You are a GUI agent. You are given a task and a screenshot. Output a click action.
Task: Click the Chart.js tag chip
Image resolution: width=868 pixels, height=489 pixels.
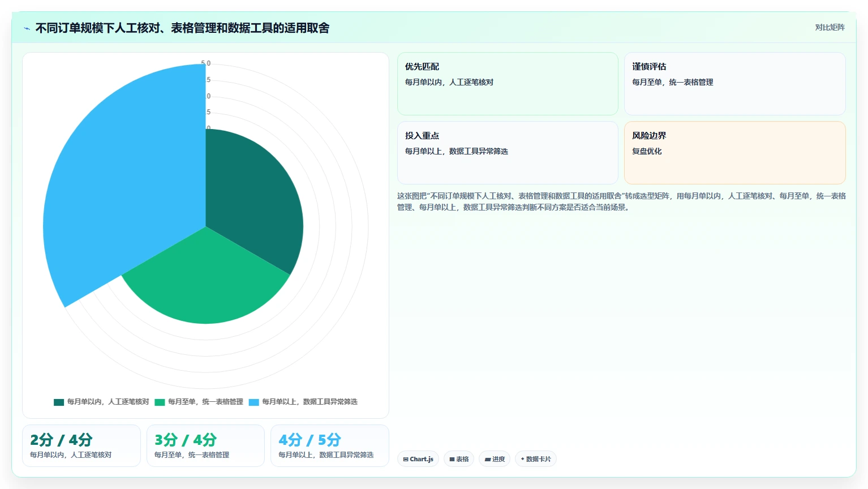coord(418,459)
